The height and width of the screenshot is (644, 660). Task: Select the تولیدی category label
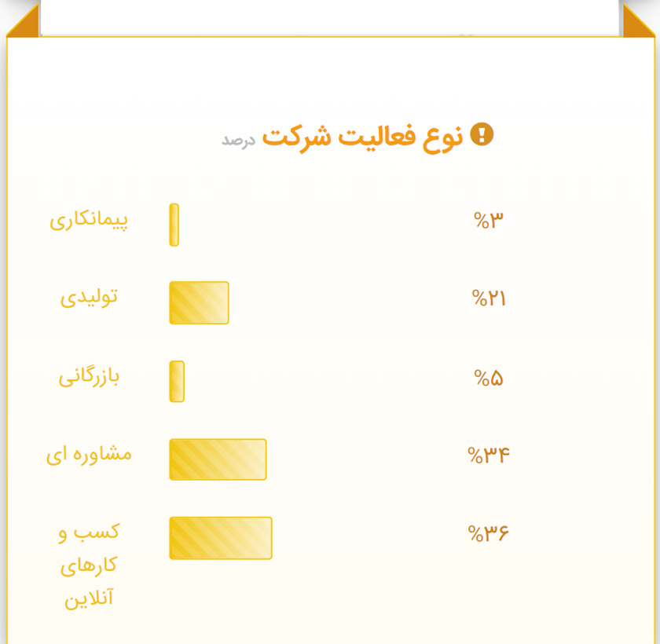click(89, 298)
